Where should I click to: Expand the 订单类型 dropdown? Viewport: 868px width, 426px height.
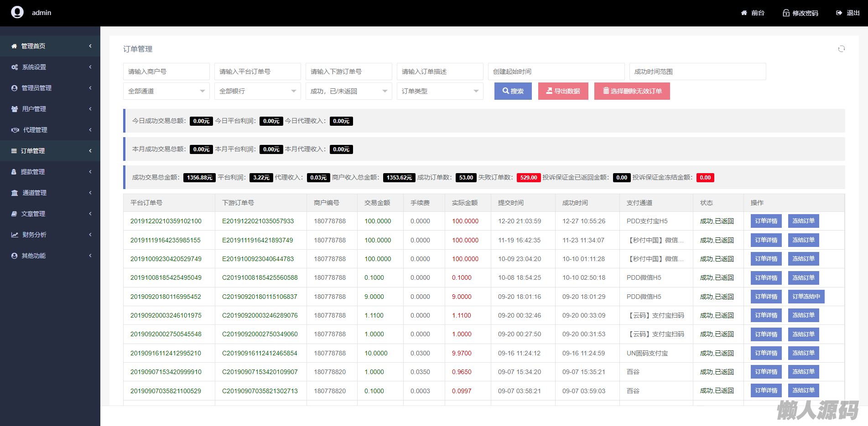(440, 91)
